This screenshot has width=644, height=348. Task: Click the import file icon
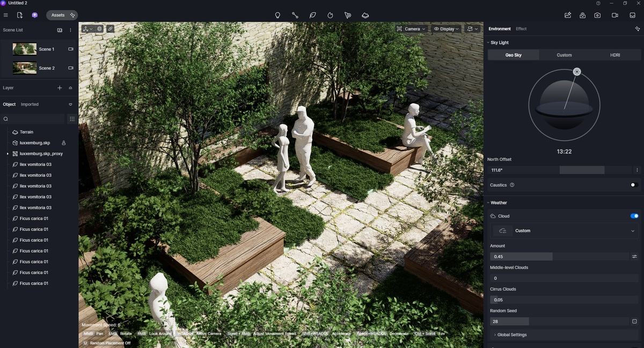click(19, 15)
